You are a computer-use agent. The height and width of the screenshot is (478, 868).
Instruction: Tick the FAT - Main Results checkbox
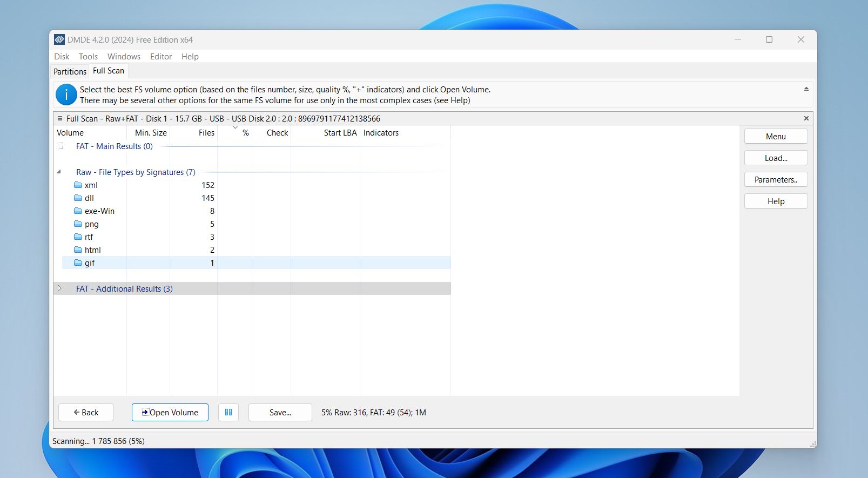(x=60, y=146)
